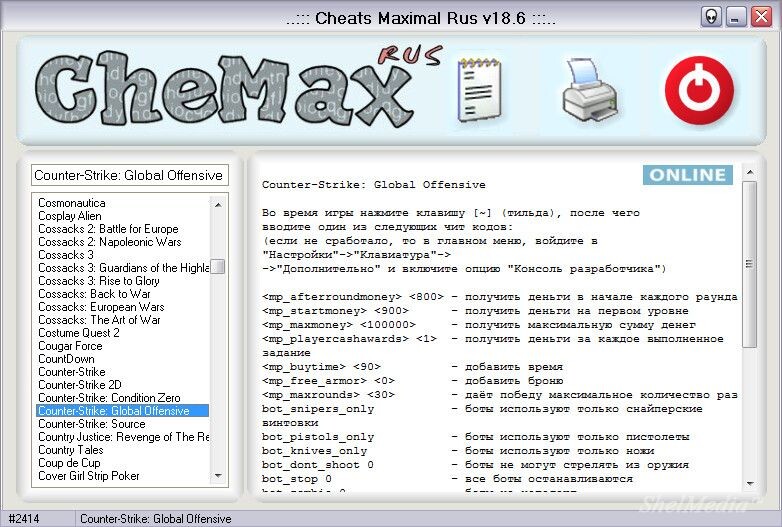
Task: Click the bot_pistols_only cheat line
Action: tap(476, 436)
